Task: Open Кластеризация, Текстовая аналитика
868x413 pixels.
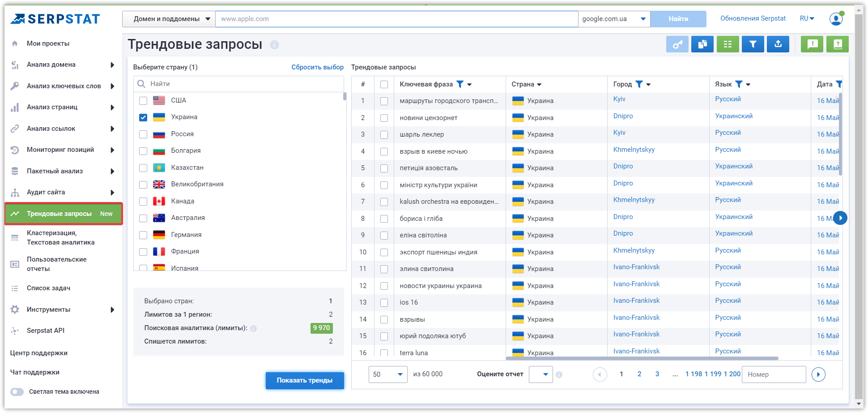Action: point(60,238)
